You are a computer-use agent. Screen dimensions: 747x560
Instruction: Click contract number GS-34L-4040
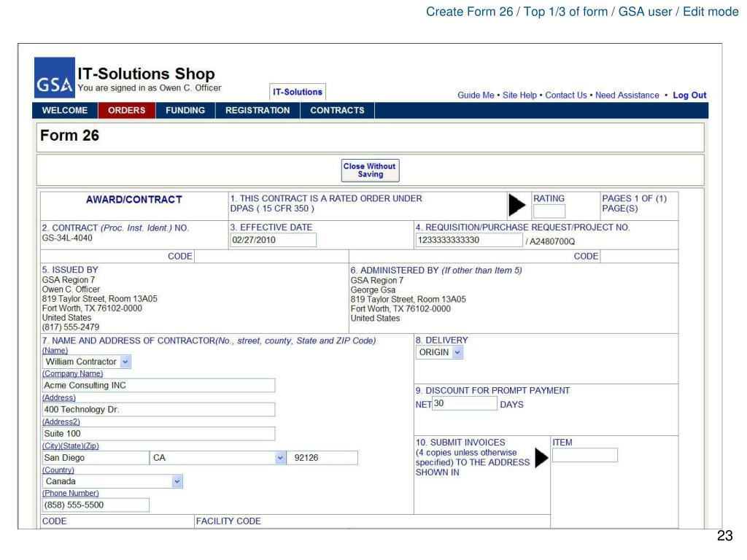point(67,238)
